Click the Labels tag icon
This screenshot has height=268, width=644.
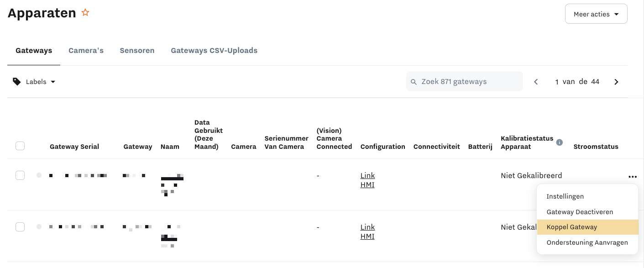17,82
